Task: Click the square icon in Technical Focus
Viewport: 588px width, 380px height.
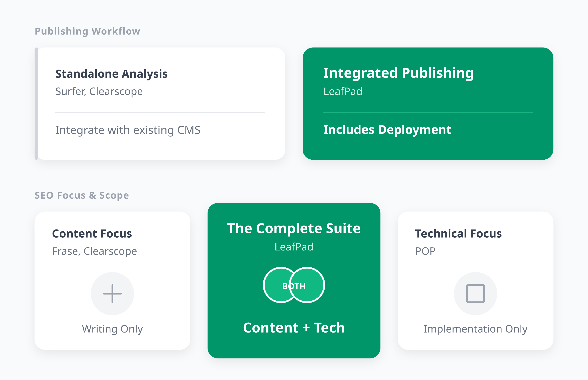Action: [475, 293]
